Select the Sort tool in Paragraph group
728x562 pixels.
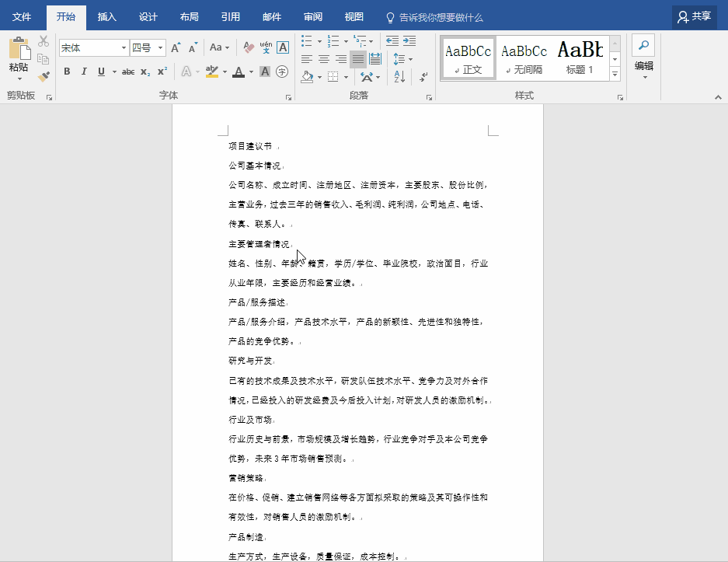click(399, 78)
